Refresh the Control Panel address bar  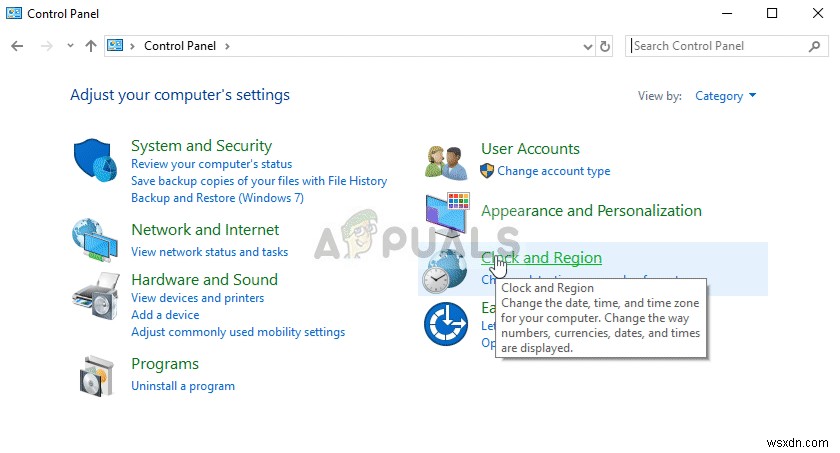(x=605, y=46)
